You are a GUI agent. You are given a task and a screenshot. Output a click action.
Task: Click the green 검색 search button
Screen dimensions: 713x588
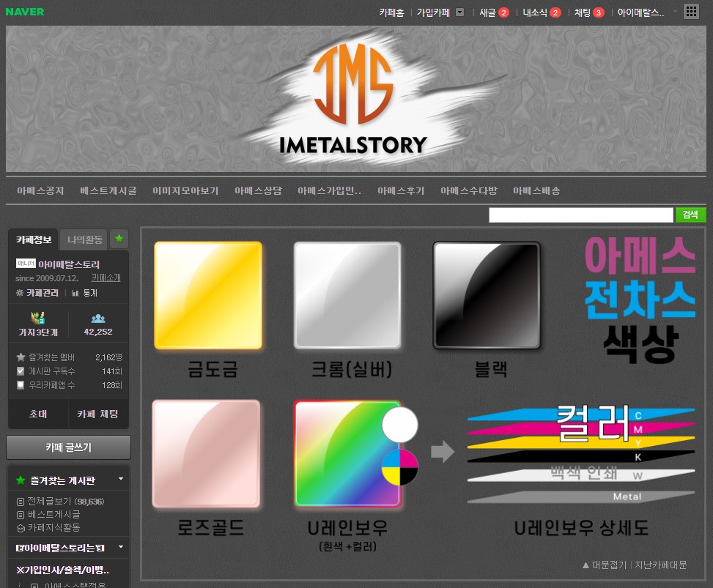click(x=690, y=215)
